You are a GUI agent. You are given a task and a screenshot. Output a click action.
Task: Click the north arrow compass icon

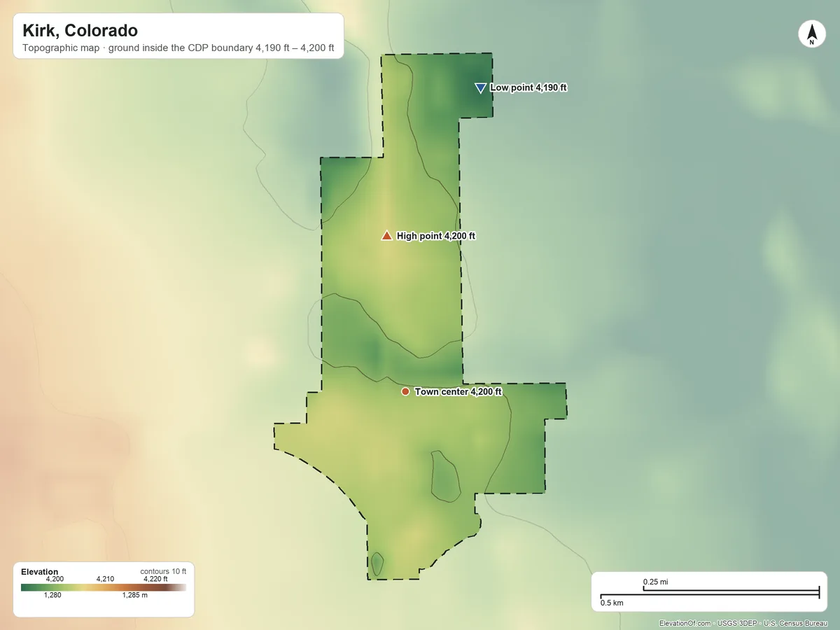click(811, 34)
